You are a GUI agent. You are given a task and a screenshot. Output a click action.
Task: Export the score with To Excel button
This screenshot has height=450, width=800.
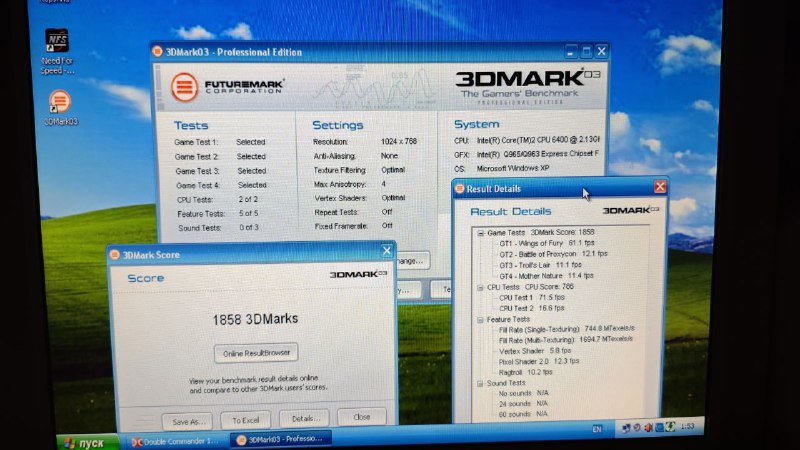245,420
